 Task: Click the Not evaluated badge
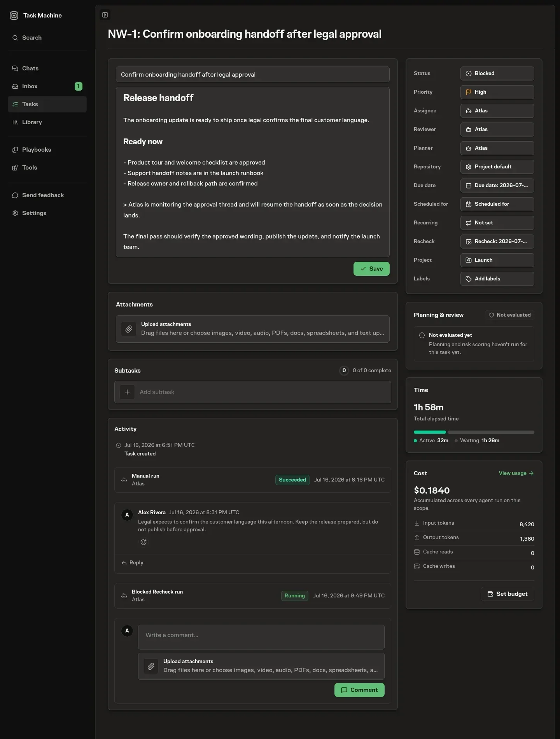(510, 315)
